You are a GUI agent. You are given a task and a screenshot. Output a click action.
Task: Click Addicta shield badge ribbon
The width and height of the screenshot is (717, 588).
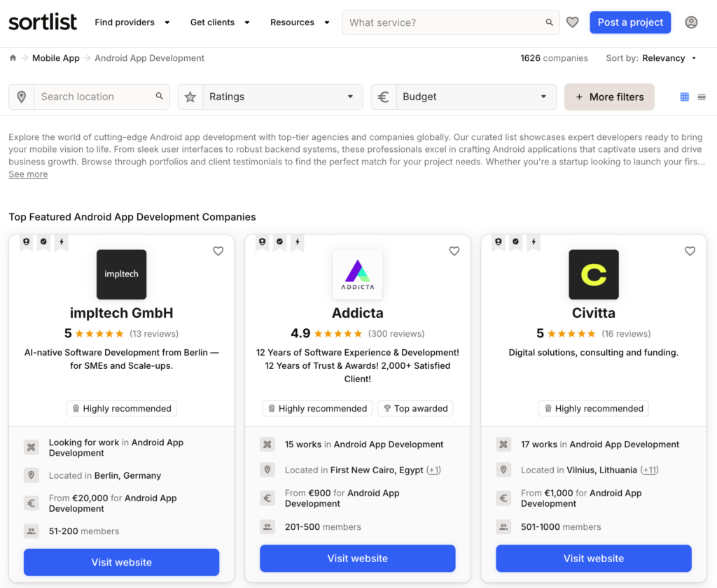point(263,243)
